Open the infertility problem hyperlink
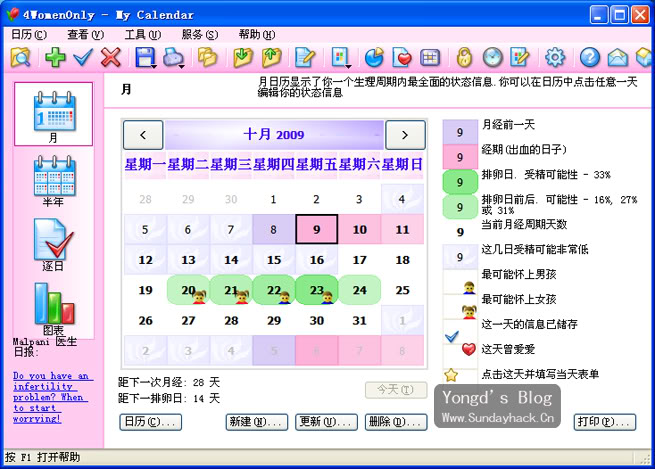The image size is (655, 469). coord(53,397)
